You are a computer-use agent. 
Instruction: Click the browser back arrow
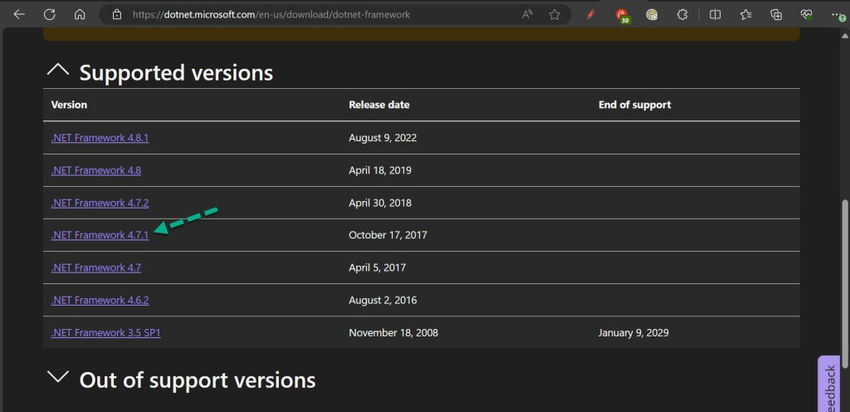19,15
